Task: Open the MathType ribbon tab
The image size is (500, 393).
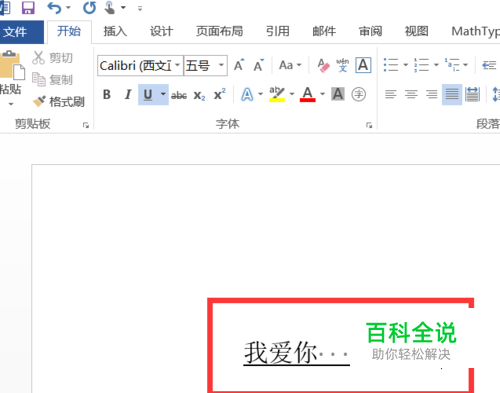Action: click(475, 31)
